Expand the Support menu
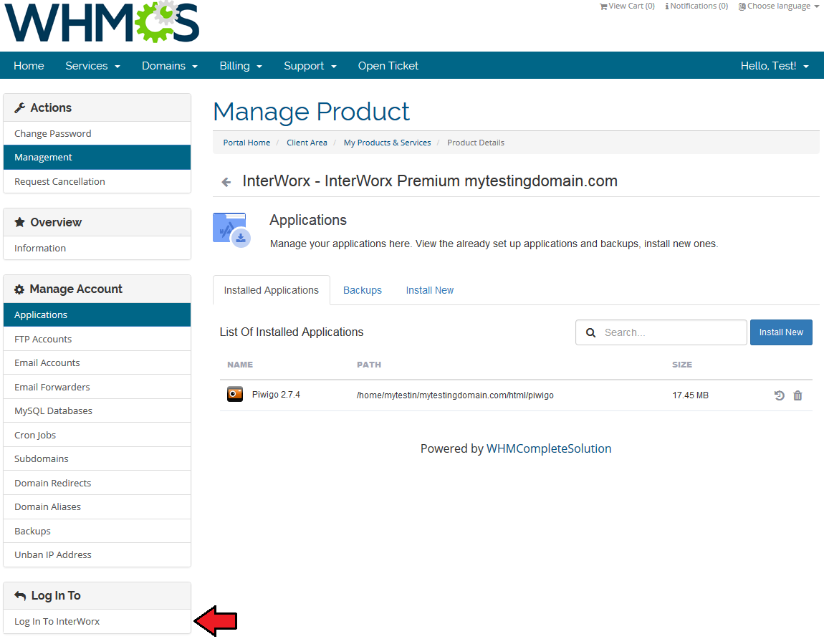This screenshot has height=644, width=824. (x=310, y=66)
